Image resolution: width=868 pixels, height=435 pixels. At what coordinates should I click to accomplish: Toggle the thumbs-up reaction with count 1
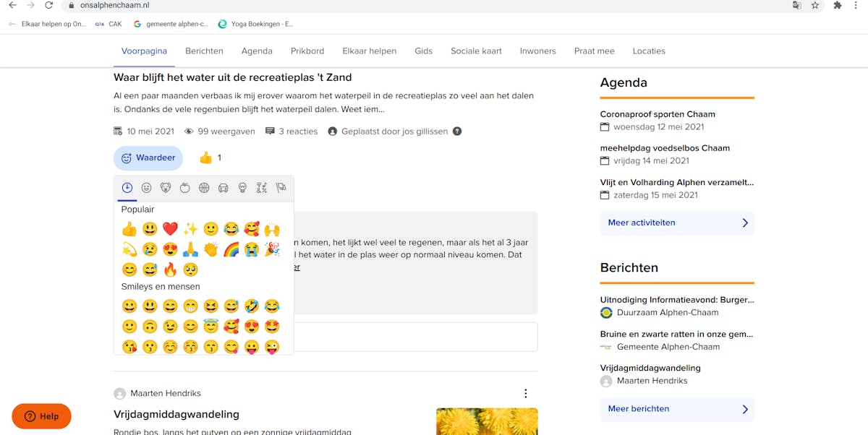tap(210, 158)
